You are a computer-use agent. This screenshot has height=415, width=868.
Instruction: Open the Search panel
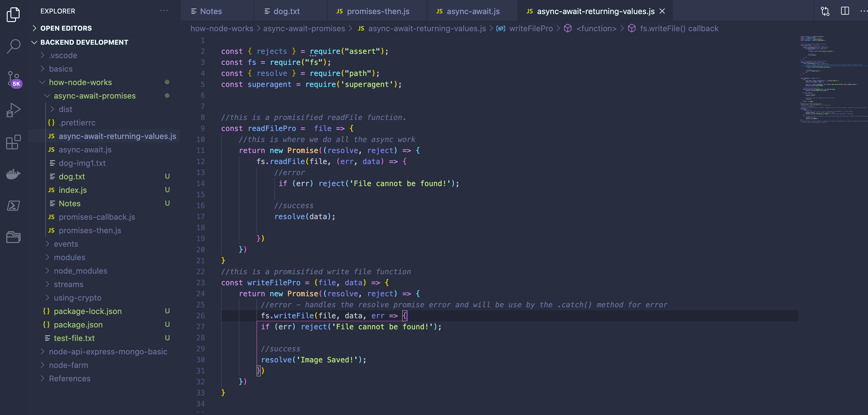pos(13,46)
